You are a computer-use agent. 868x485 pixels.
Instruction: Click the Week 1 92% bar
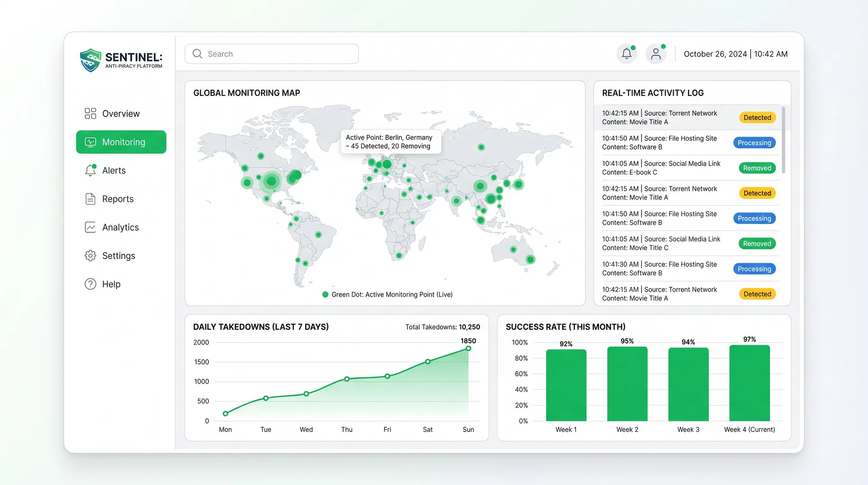566,385
